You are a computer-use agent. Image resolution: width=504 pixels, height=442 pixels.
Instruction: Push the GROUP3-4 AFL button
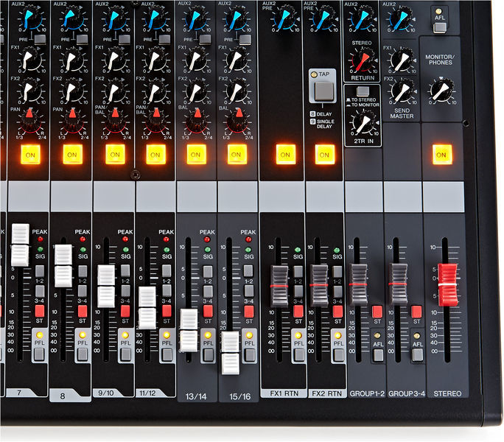[417, 355]
